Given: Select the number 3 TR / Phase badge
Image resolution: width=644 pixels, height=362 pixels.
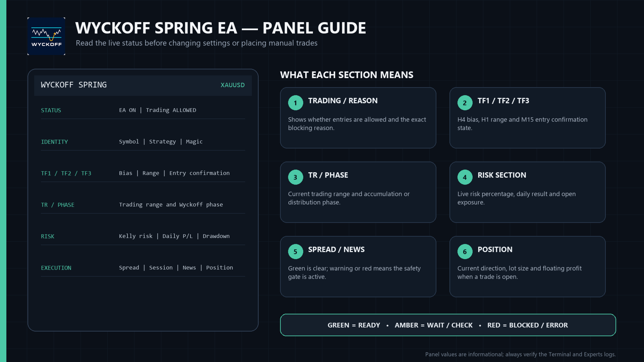Looking at the screenshot, I should (x=296, y=177).
